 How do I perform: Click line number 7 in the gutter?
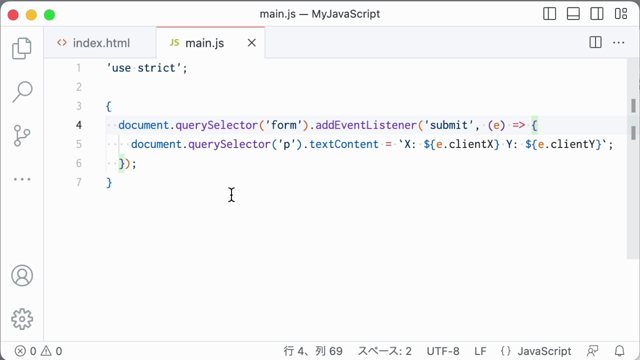[x=78, y=182]
